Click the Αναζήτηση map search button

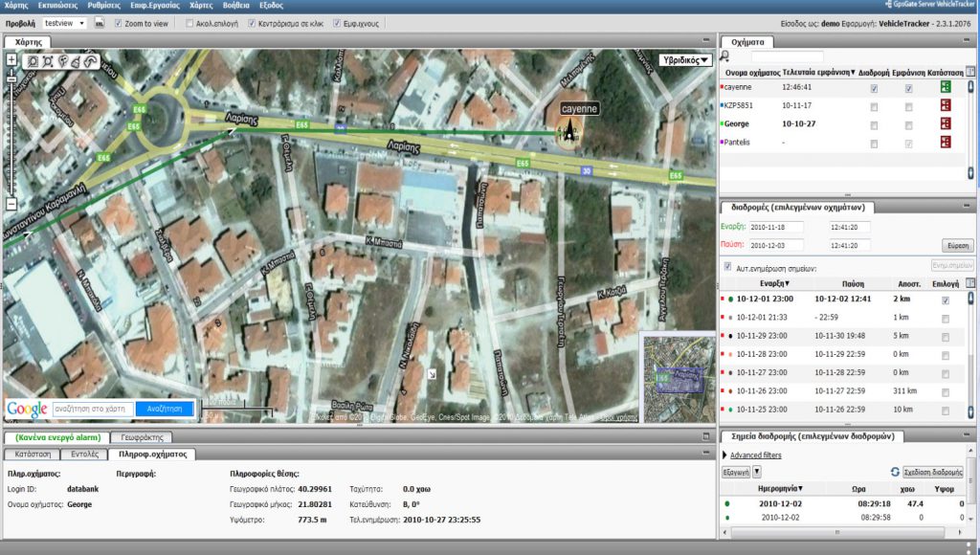pyautogui.click(x=165, y=409)
